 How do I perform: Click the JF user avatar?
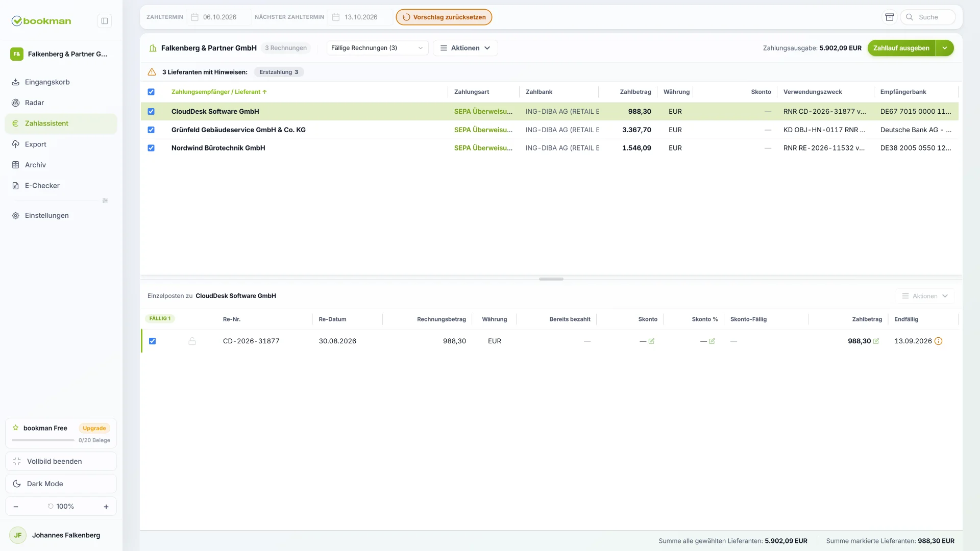[x=18, y=535]
